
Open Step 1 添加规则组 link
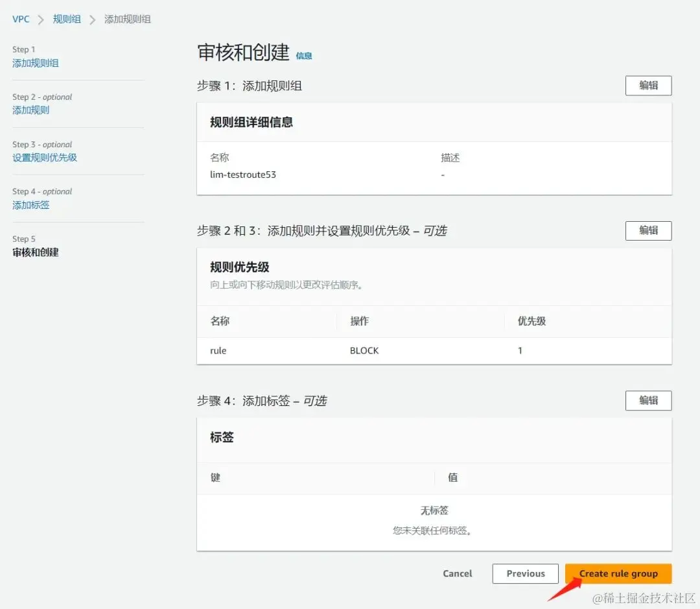pos(35,63)
